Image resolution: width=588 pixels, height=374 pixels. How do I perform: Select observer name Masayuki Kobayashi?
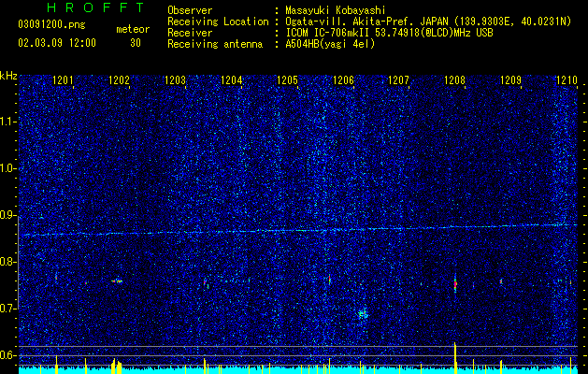(x=336, y=10)
